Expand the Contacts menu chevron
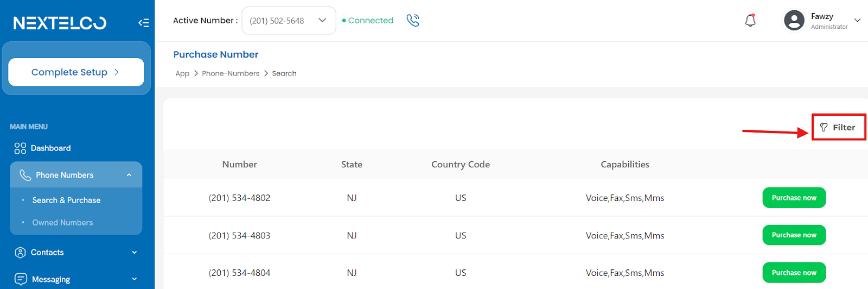Screen dimensions: 868x289 click(135, 253)
